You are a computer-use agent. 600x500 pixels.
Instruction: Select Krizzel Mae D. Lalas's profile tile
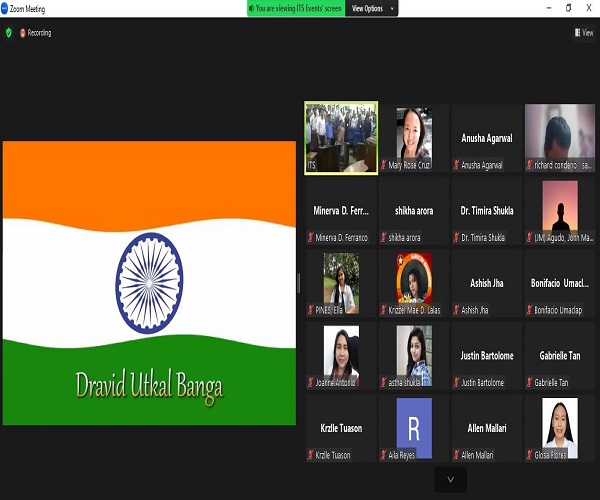click(414, 283)
